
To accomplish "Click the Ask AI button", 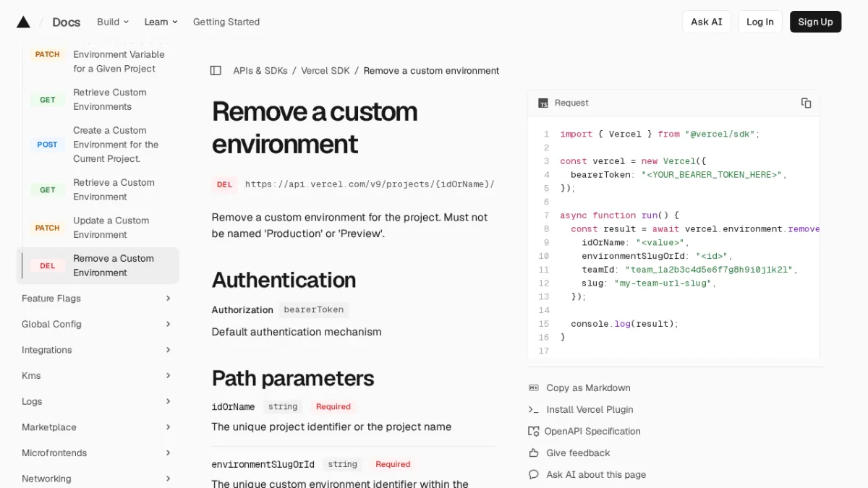I will pyautogui.click(x=707, y=22).
